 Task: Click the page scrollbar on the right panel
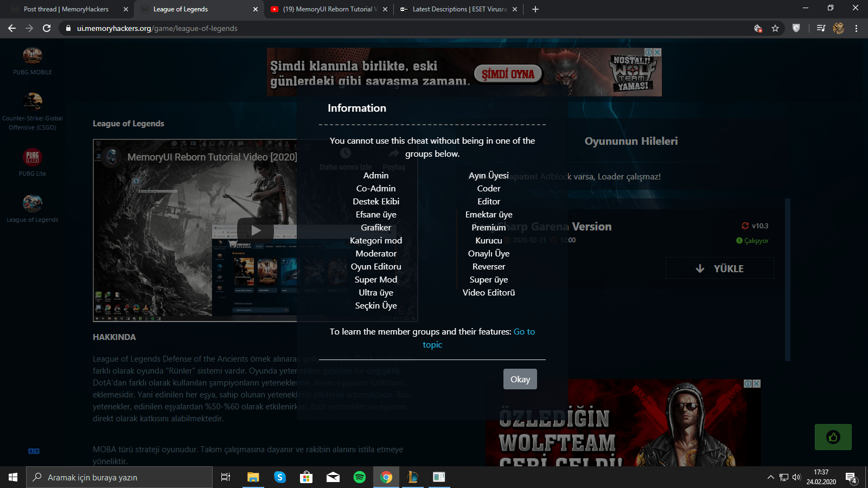click(788, 280)
